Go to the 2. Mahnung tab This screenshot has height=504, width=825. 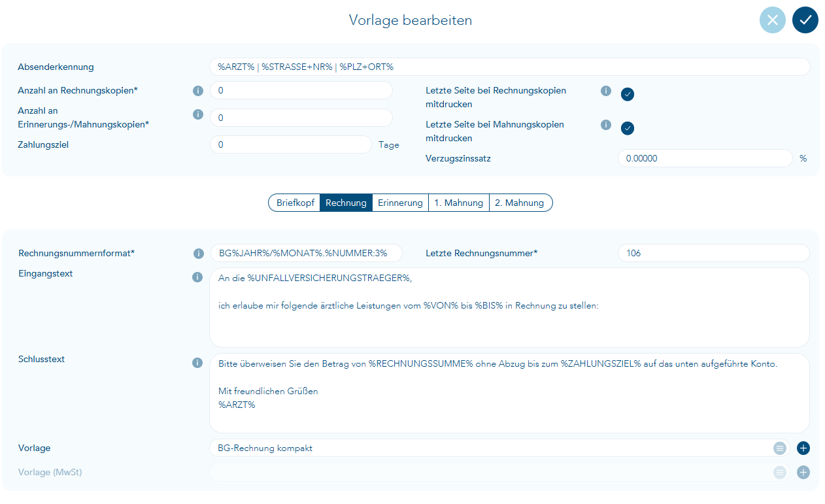point(520,203)
